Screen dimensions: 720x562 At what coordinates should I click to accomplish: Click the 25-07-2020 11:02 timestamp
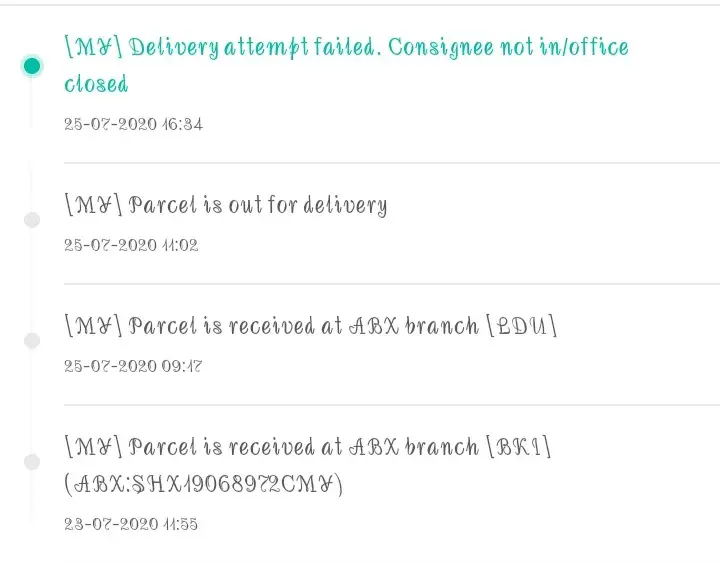click(131, 245)
